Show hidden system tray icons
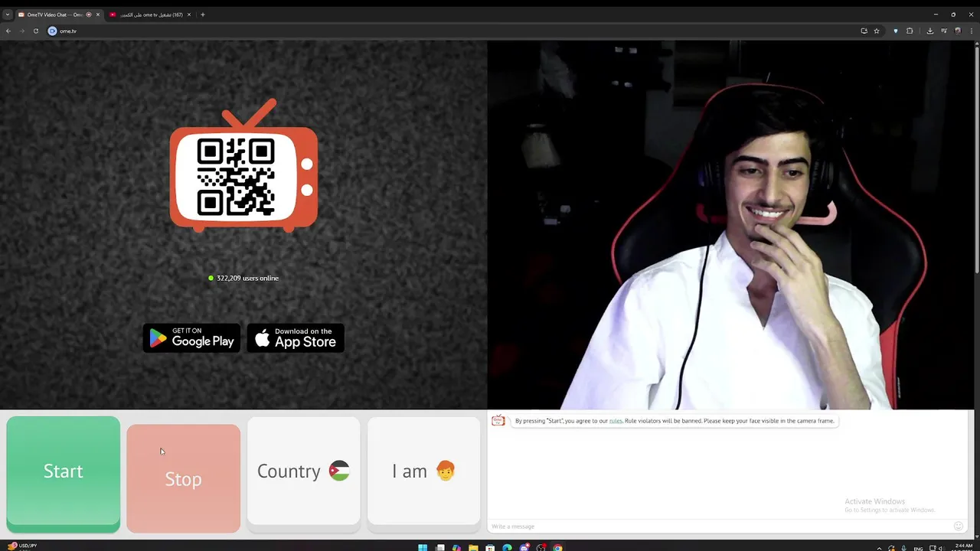This screenshot has width=980, height=551. (879, 548)
